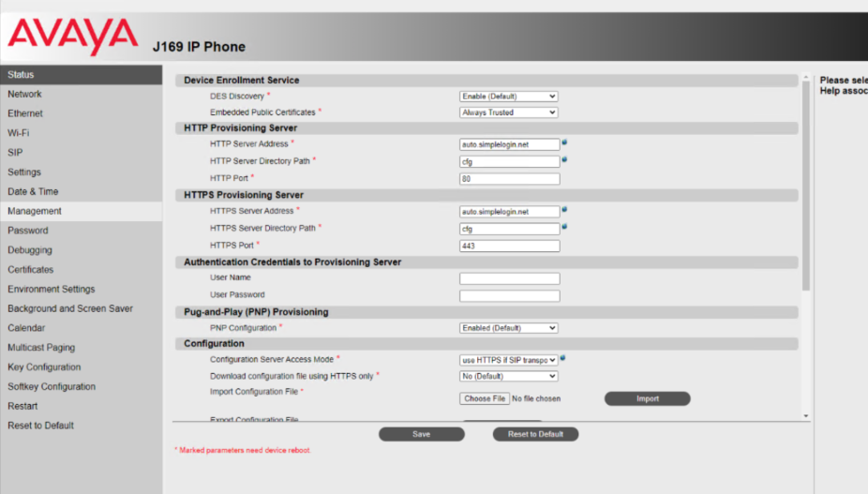Click the User Password input field
This screenshot has width=868, height=494.
pyautogui.click(x=509, y=295)
